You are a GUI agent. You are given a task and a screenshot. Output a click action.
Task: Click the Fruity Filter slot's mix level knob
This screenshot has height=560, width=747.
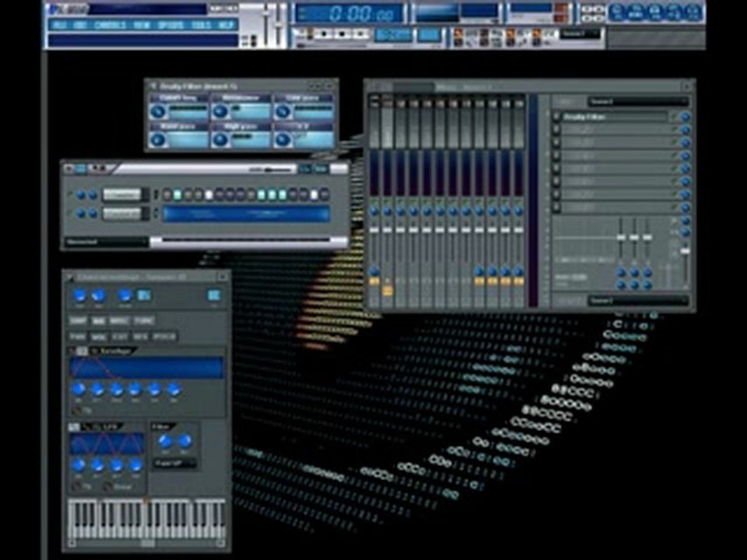pyautogui.click(x=686, y=117)
